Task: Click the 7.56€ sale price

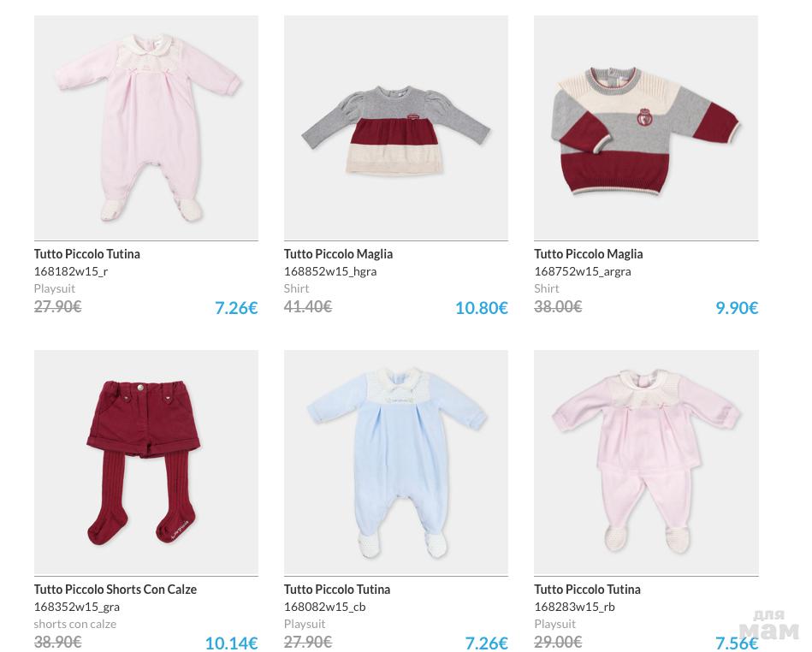Action: tap(736, 643)
